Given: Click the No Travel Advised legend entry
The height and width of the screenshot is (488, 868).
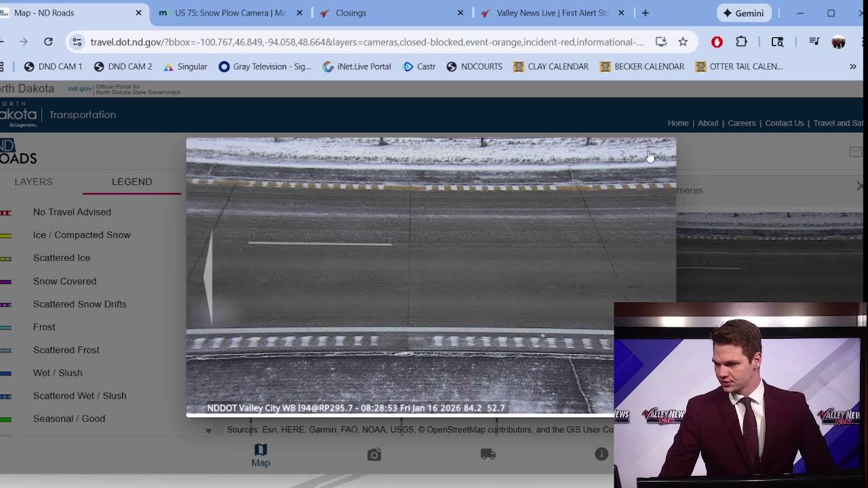Looking at the screenshot, I should coord(72,212).
